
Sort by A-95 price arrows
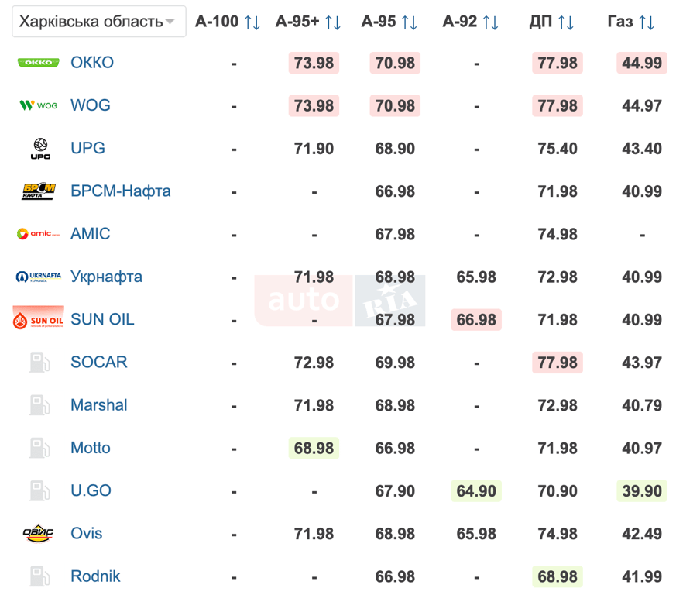pyautogui.click(x=410, y=22)
